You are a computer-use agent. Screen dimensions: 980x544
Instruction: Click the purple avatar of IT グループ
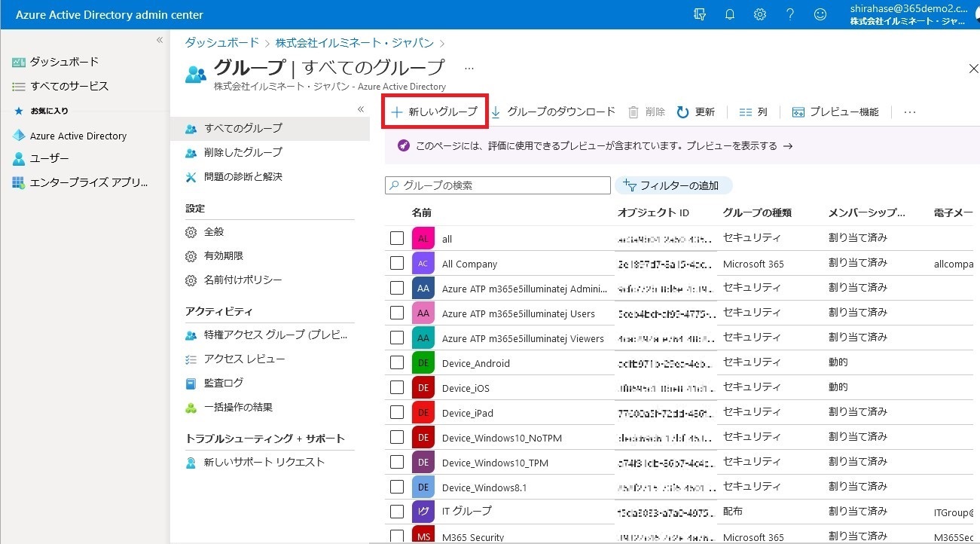[x=423, y=512]
